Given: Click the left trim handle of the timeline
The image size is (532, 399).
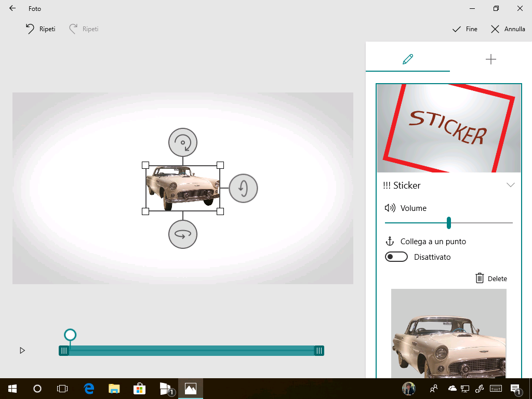Looking at the screenshot, I should [x=64, y=351].
